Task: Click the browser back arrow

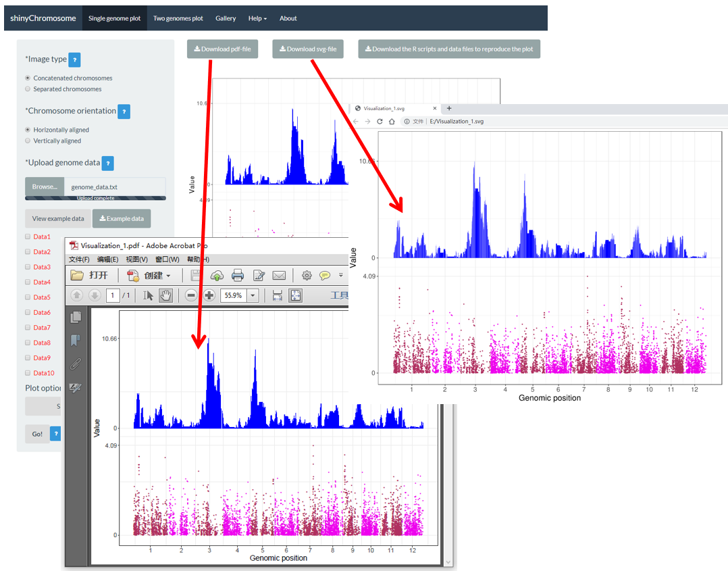Action: pyautogui.click(x=356, y=121)
